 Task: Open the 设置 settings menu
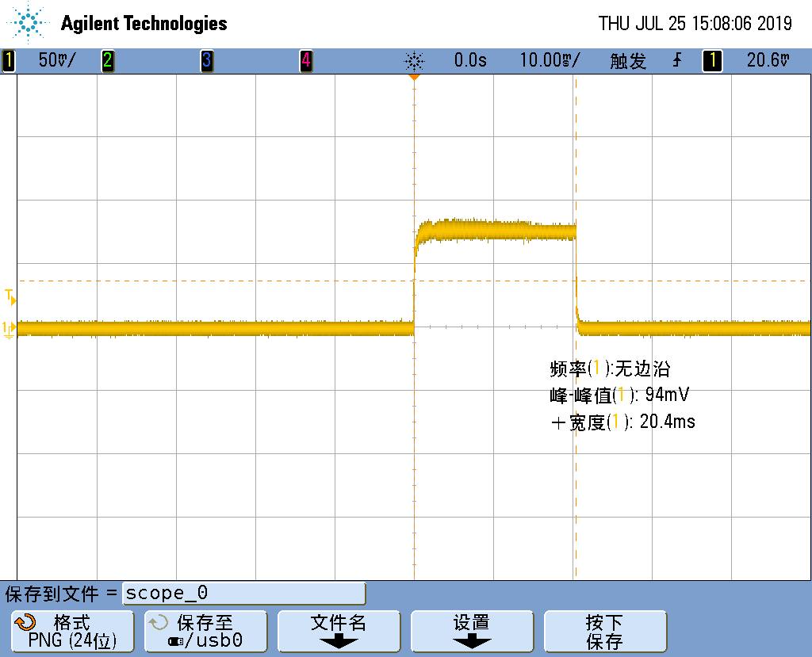coord(472,630)
